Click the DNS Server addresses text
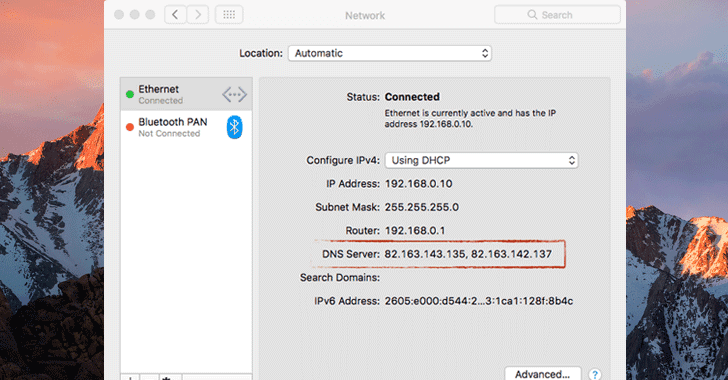The width and height of the screenshot is (728, 380). click(x=468, y=254)
